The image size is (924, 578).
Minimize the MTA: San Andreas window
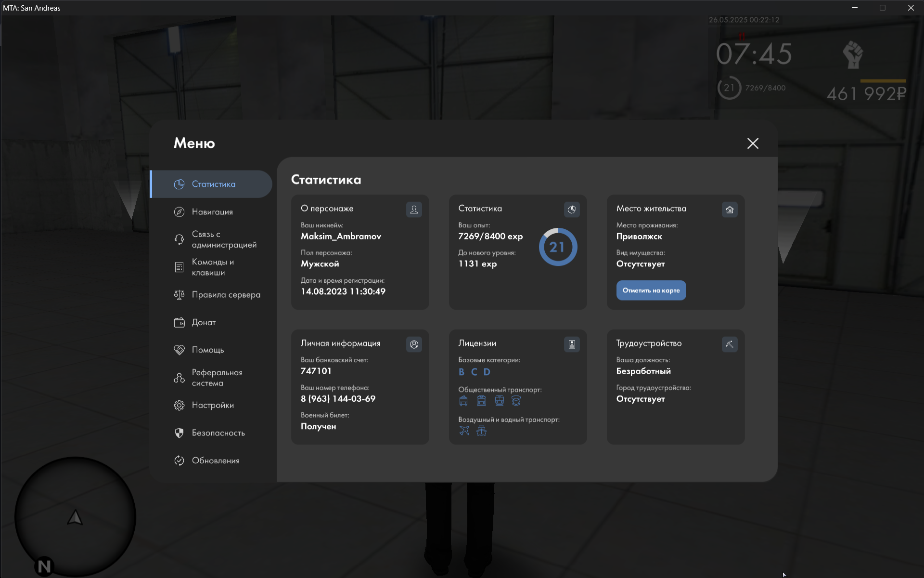(x=855, y=8)
